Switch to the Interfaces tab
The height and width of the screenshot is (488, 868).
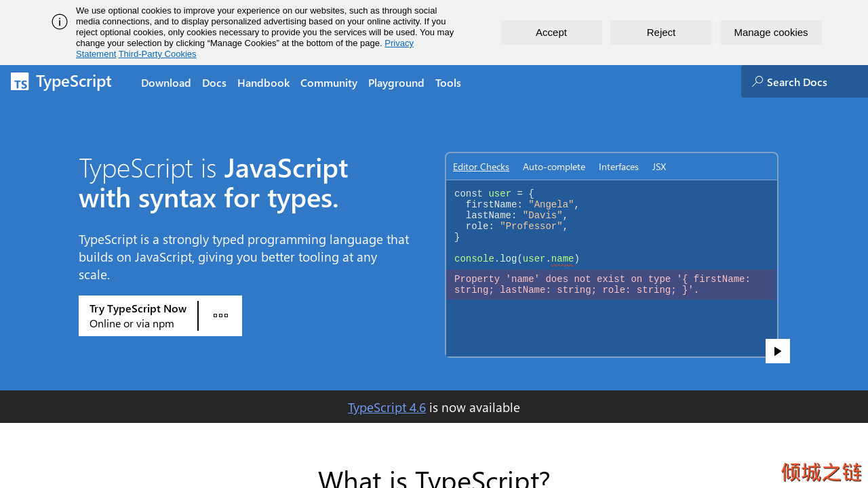coord(618,167)
